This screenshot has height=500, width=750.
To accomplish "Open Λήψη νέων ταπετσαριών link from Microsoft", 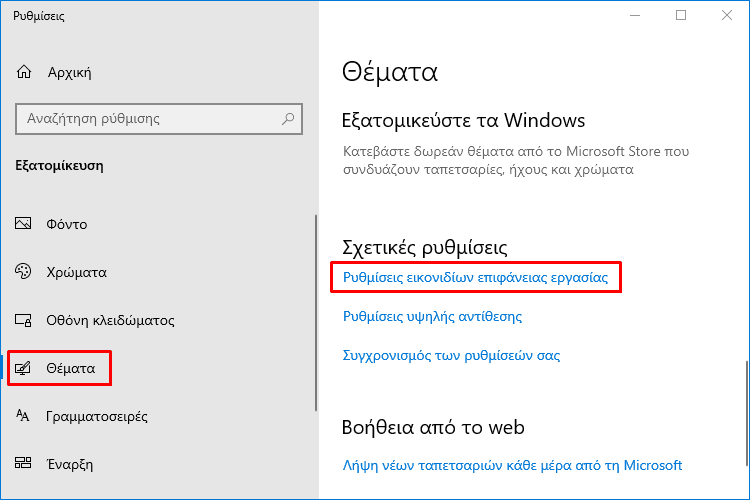I will coord(512,466).
